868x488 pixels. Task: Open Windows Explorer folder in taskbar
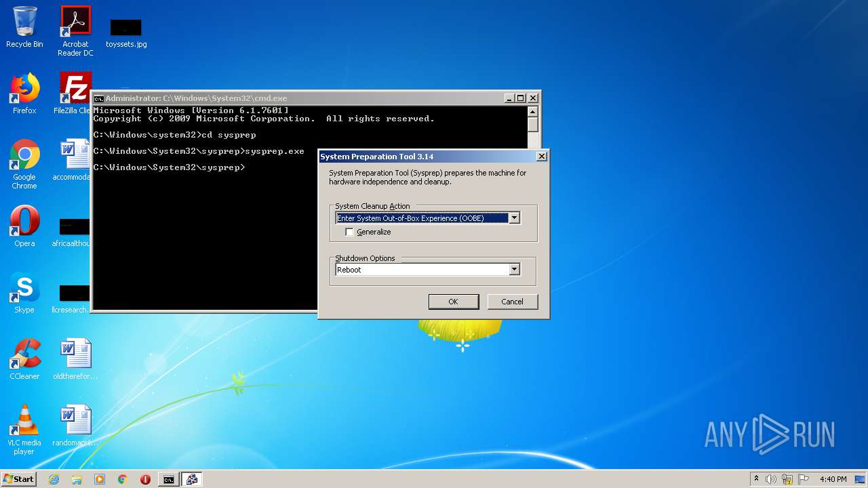[x=77, y=479]
